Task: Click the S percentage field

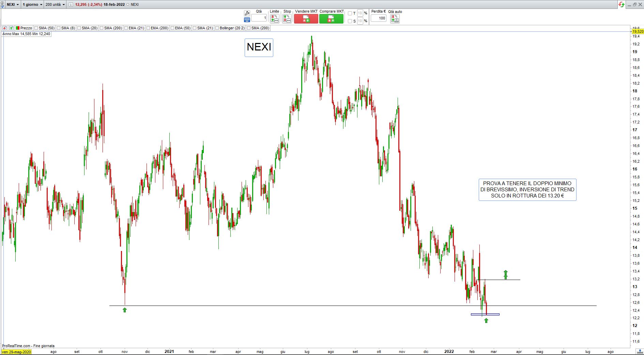Action: [x=360, y=21]
